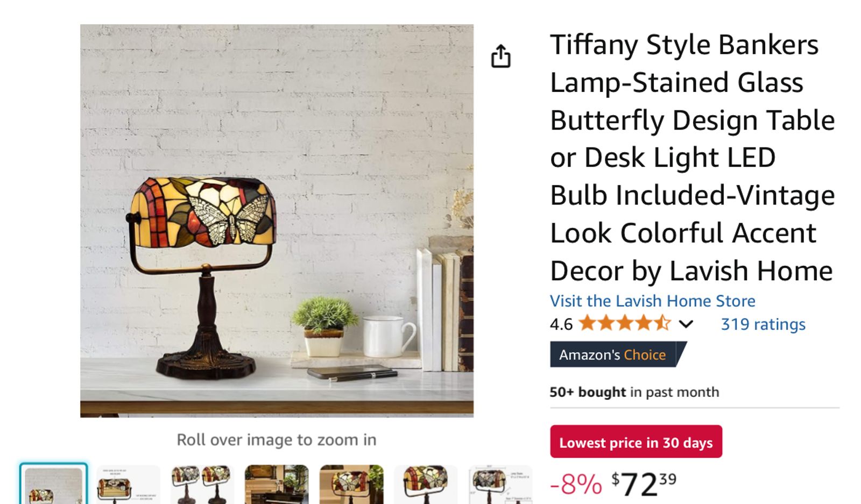Select the thumbnail showing two lamps
861x504 pixels.
202,485
